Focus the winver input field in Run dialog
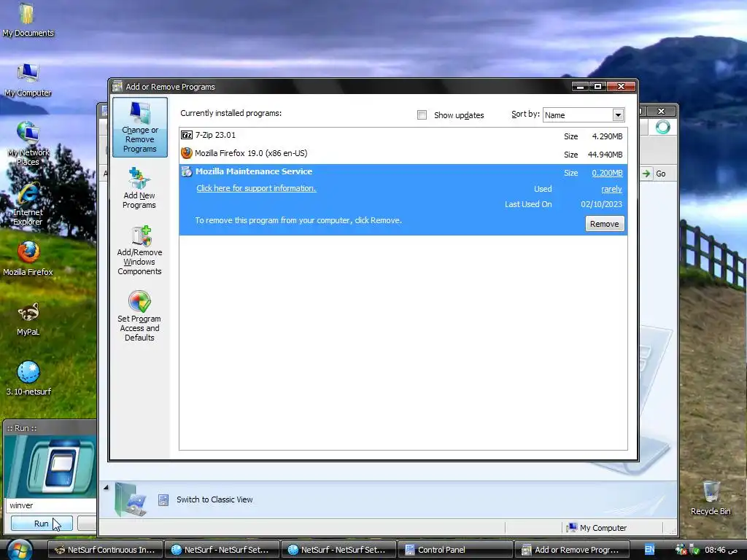Viewport: 747px width, 560px height. click(x=52, y=505)
